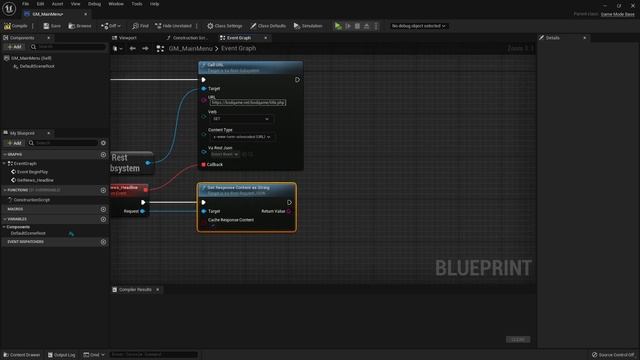
Task: Select Event BeginPlay in My Blueprint
Action: point(32,172)
